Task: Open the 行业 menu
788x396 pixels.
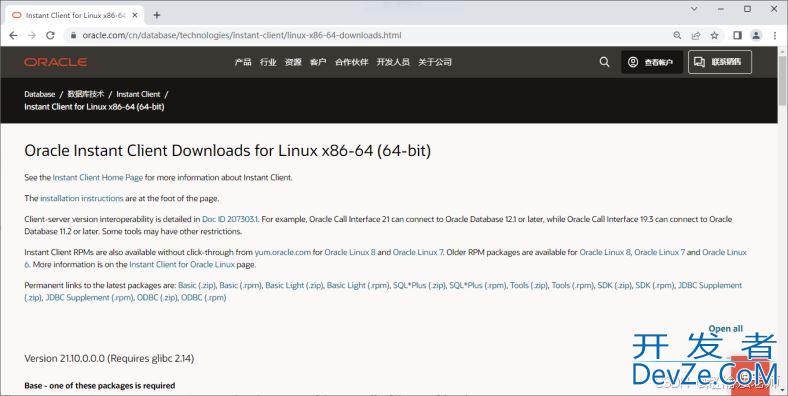Action: tap(268, 62)
